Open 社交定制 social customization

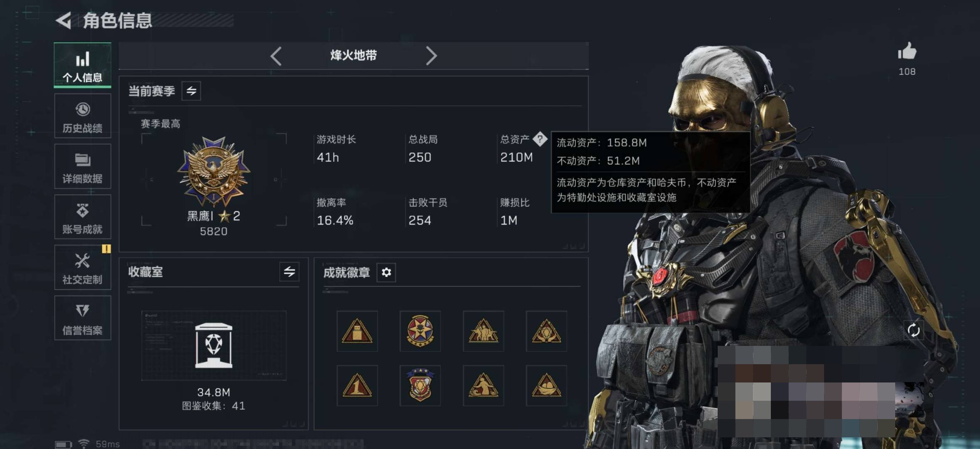[x=83, y=267]
